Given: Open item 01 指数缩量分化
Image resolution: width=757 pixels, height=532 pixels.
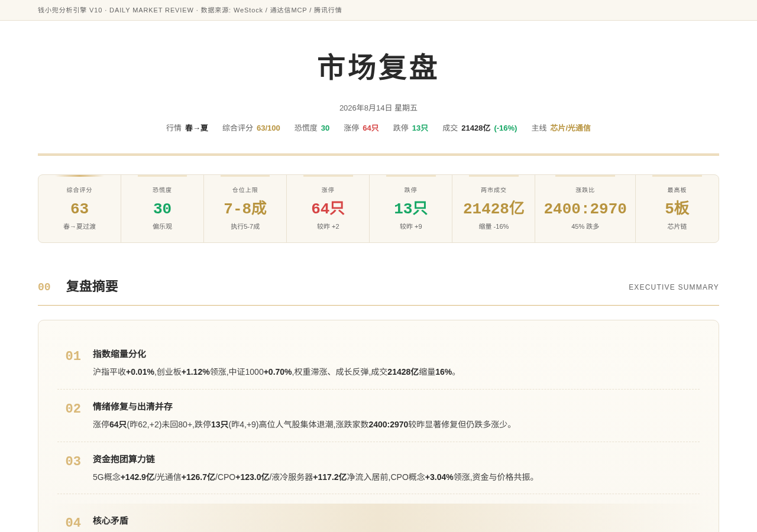Looking at the screenshot, I should pos(378,363).
